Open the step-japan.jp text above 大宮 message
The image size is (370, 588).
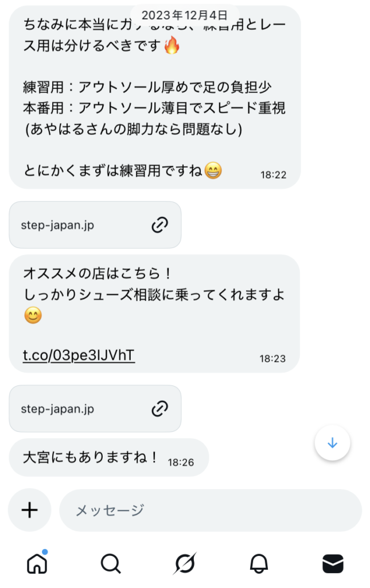point(57,409)
